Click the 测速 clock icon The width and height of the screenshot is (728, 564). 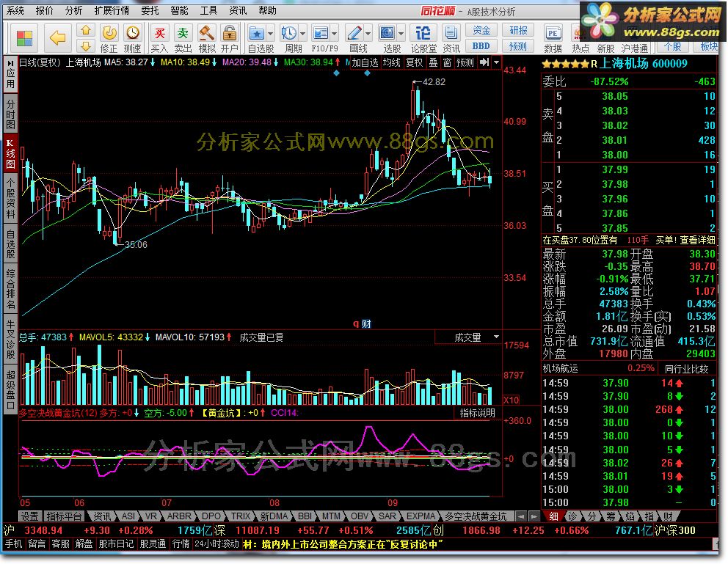pos(133,33)
